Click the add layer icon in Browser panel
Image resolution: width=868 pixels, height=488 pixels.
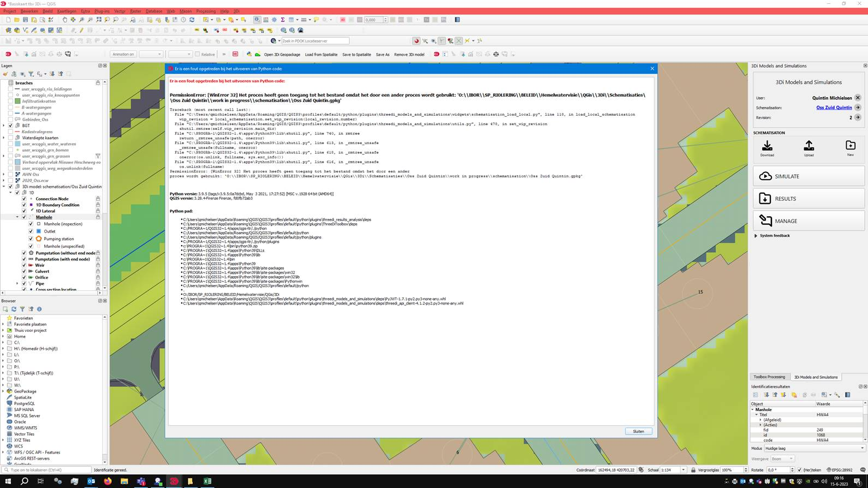tap(5, 309)
